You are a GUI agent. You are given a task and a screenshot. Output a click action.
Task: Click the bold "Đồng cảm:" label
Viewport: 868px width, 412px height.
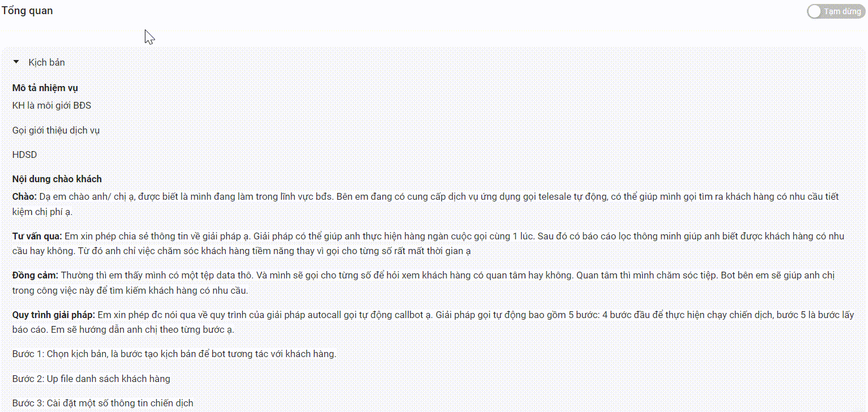coord(35,276)
